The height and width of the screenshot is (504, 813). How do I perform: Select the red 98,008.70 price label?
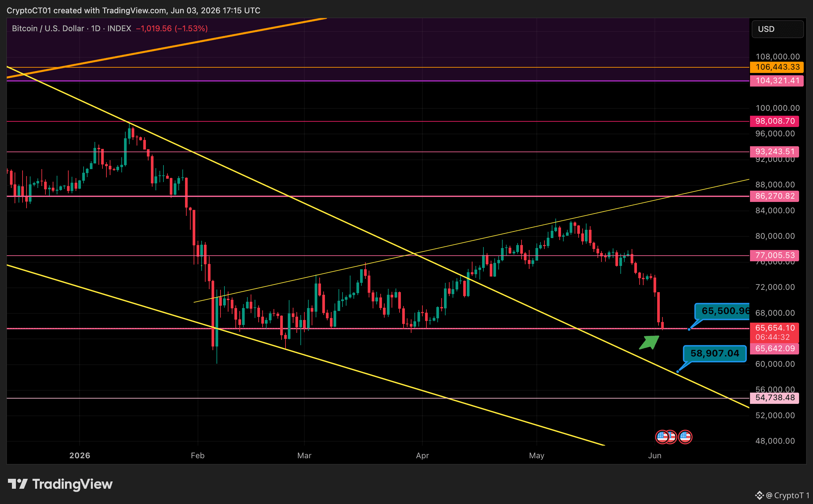tap(774, 121)
